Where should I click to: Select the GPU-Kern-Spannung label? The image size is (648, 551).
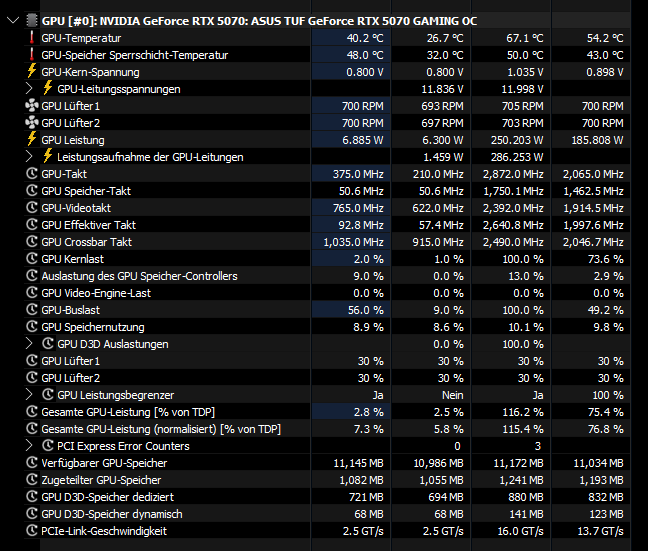pyautogui.click(x=91, y=72)
